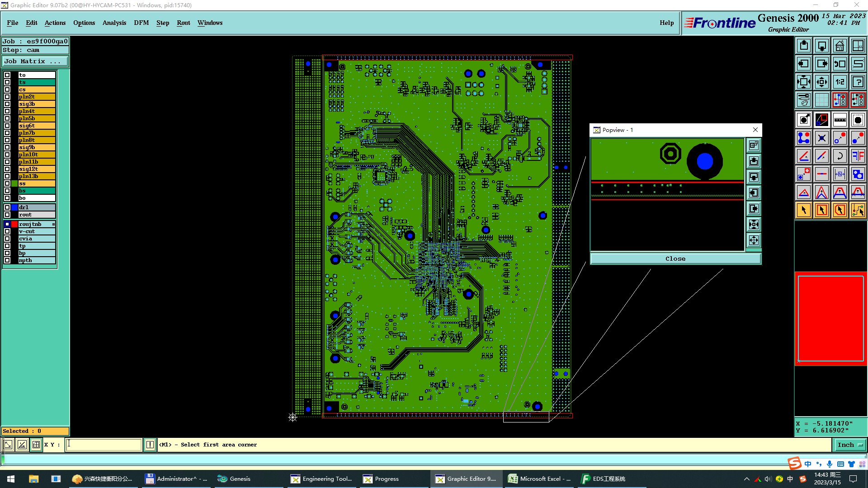Image resolution: width=868 pixels, height=488 pixels.
Task: Click the 1:2 zoom scale icon
Action: (x=840, y=82)
